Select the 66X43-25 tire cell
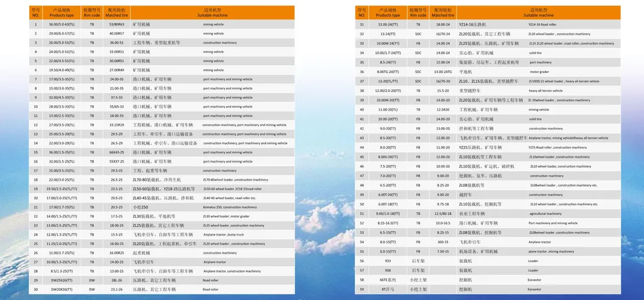Screen dimensions: 644x300 (x=116, y=152)
